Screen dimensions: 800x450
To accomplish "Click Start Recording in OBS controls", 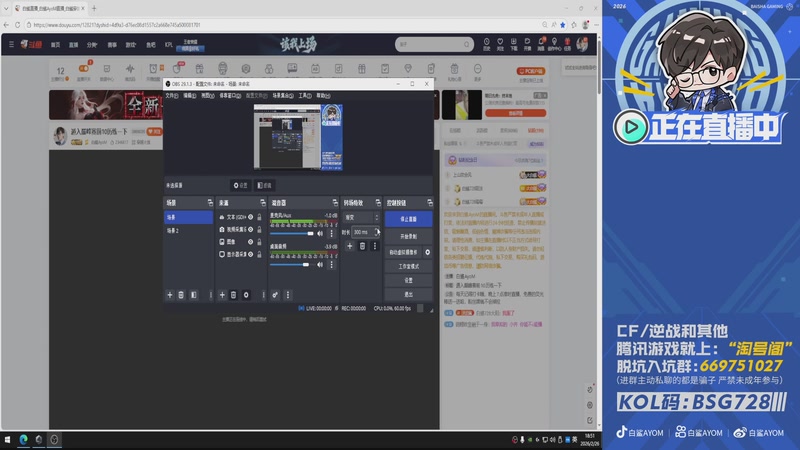I will tap(408, 237).
